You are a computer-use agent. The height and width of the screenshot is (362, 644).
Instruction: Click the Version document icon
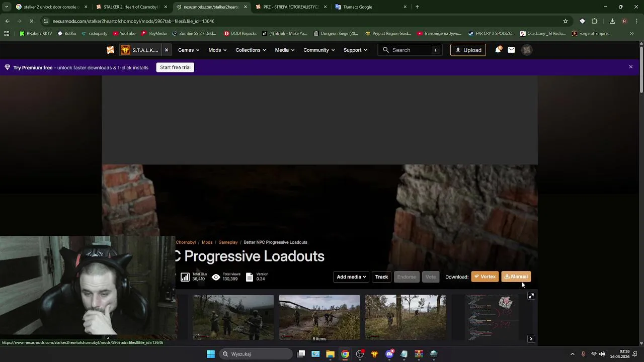249,277
